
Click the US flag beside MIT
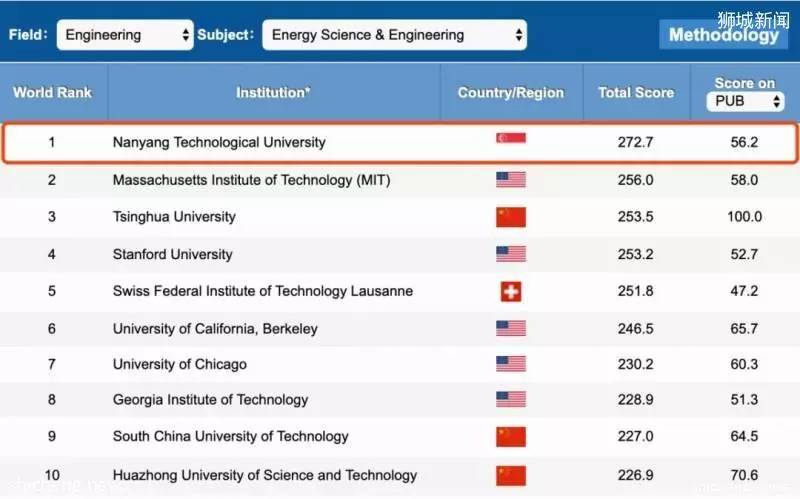[x=511, y=180]
